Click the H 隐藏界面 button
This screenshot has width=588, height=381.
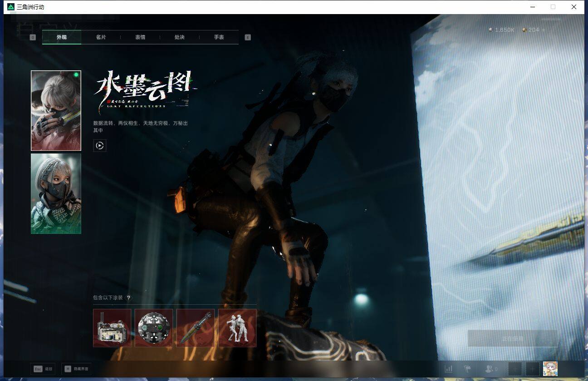pyautogui.click(x=76, y=369)
